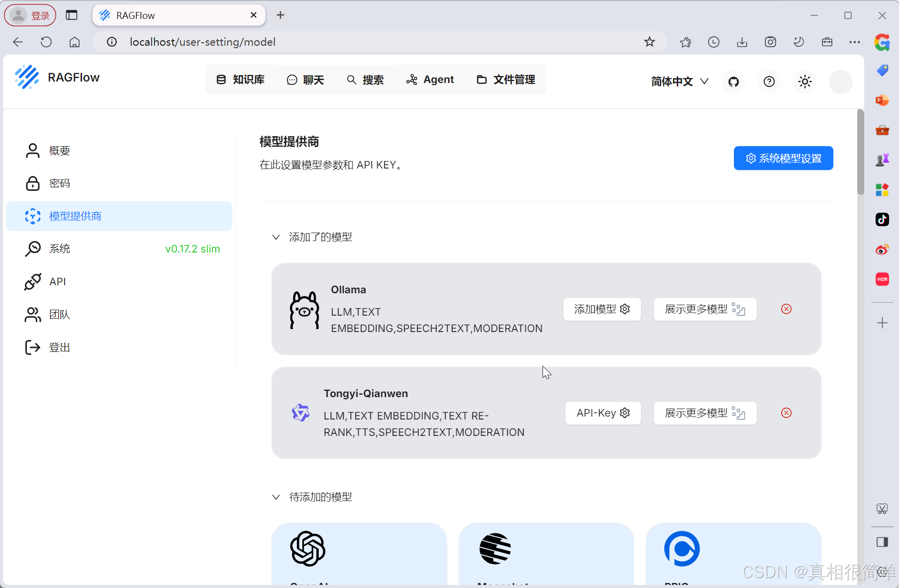The height and width of the screenshot is (588, 899).
Task: Collapse the 添加了的模型 section
Action: (x=276, y=237)
